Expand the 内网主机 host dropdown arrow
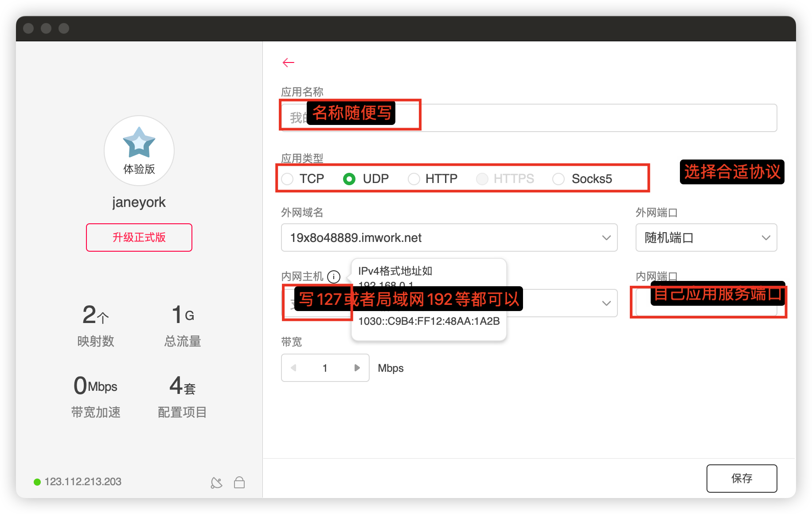 [606, 303]
